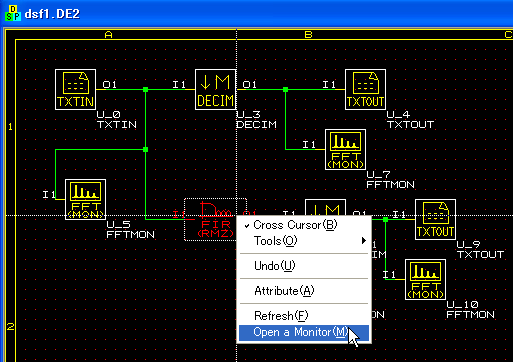The image size is (513, 362).
Task: Click the U_5 FFTMON label text
Action: coord(130,230)
